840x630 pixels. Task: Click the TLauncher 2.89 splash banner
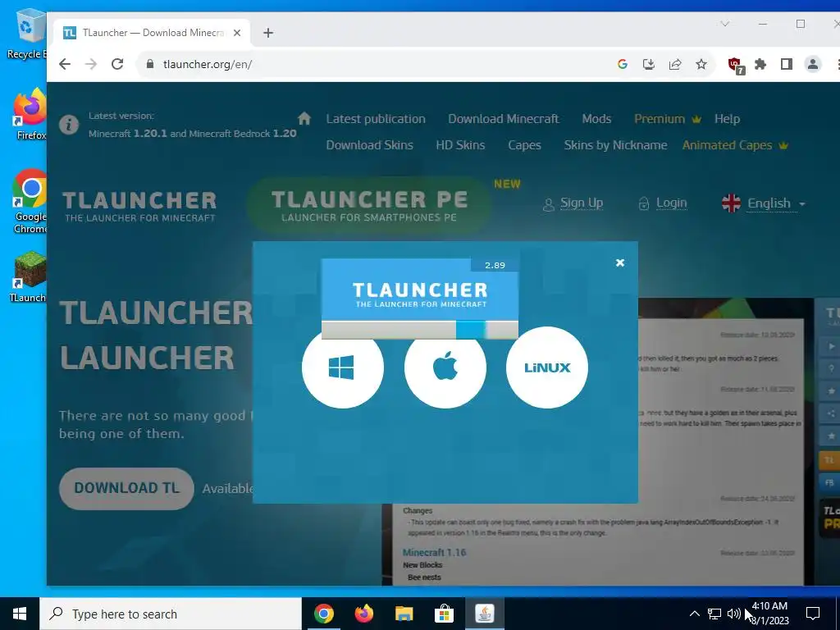click(419, 290)
